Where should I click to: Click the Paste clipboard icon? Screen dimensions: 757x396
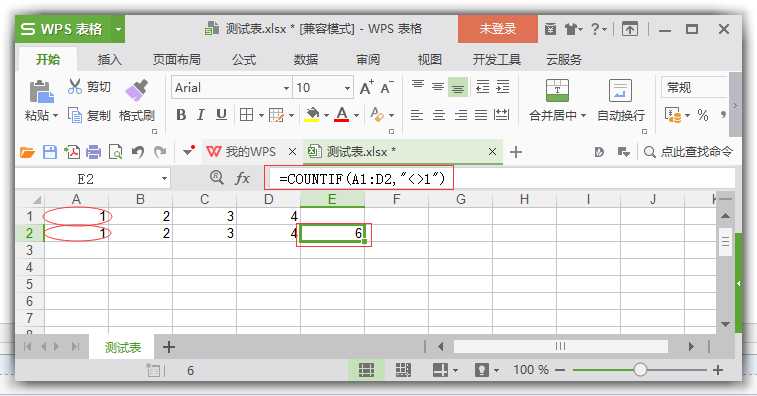(x=42, y=91)
